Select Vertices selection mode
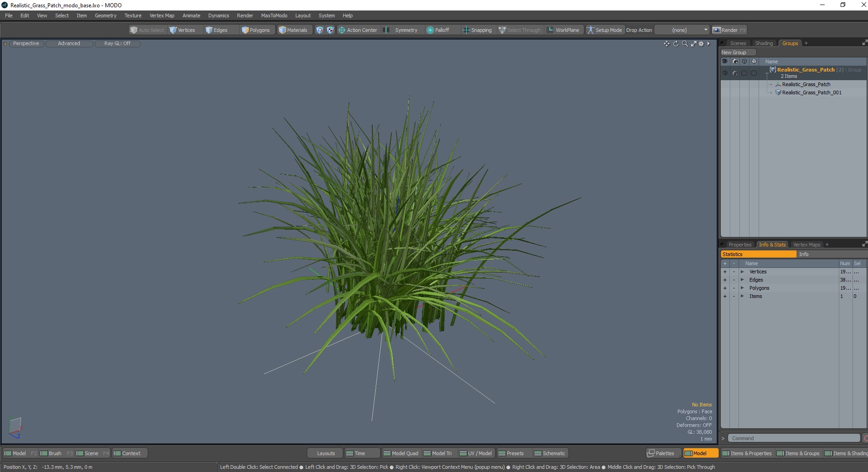This screenshot has width=868, height=472. (x=182, y=30)
